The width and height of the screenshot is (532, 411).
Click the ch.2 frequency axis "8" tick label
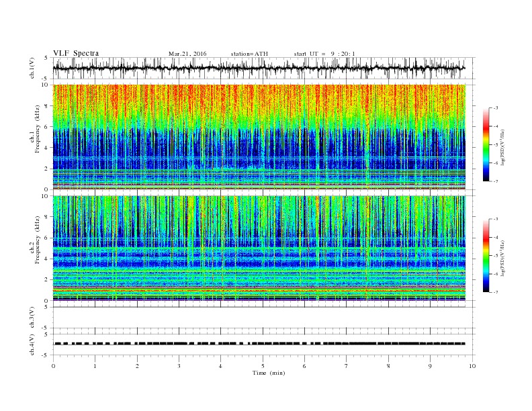46,217
